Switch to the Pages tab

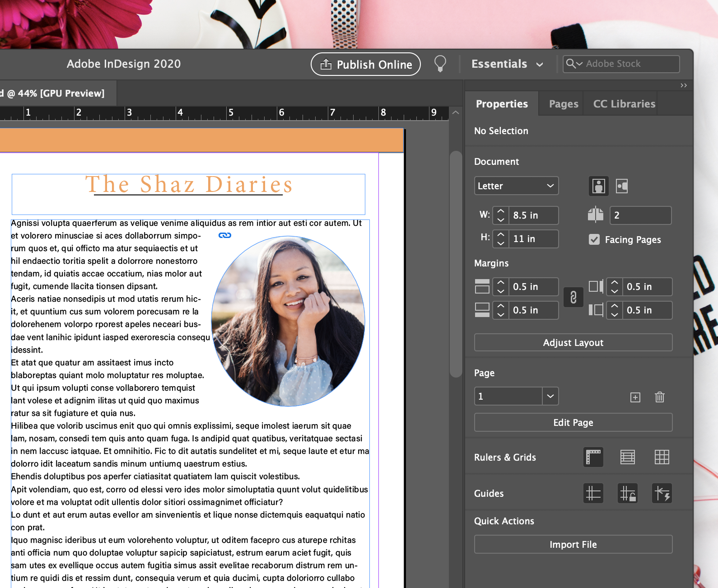pyautogui.click(x=563, y=104)
